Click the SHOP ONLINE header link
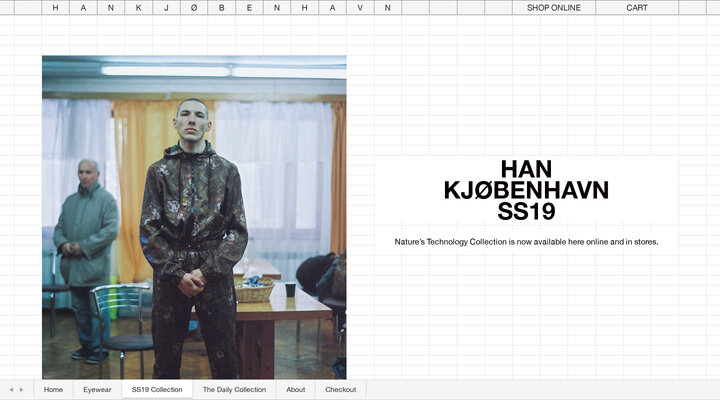The image size is (720, 400). [554, 7]
